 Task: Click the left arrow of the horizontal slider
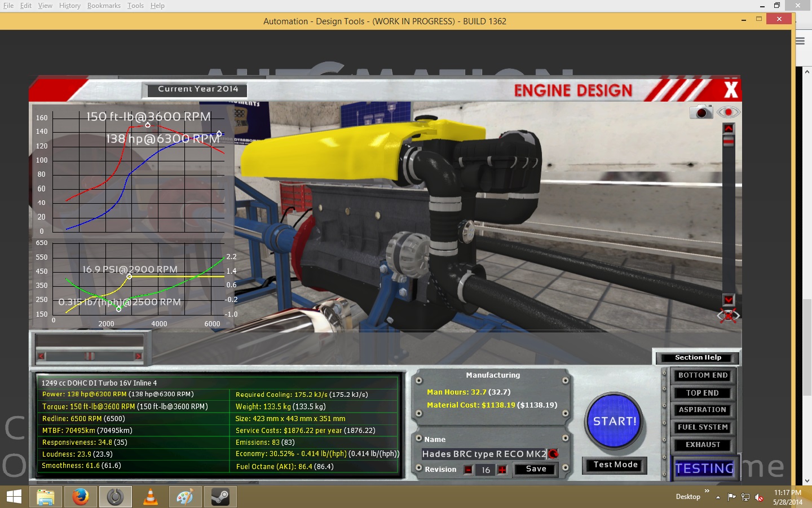(x=41, y=356)
